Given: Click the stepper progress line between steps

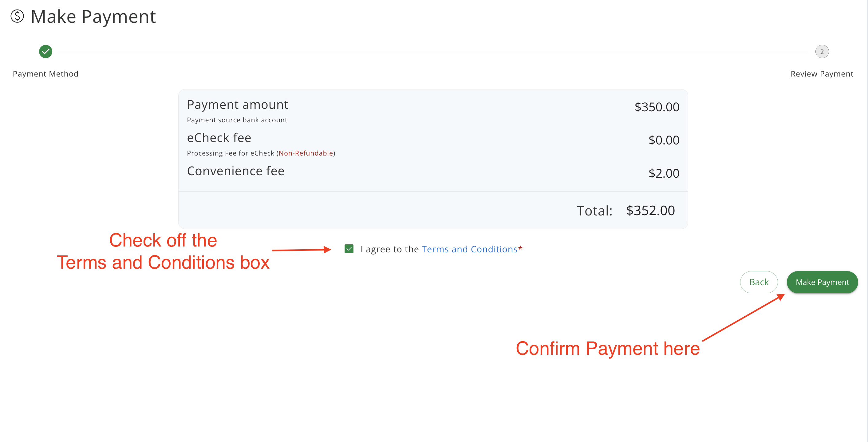Looking at the screenshot, I should click(433, 52).
